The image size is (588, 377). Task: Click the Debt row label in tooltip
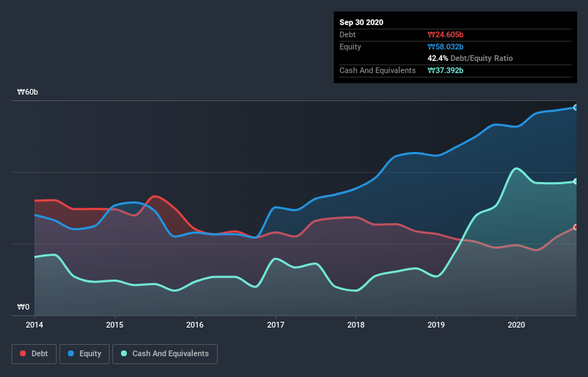347,35
